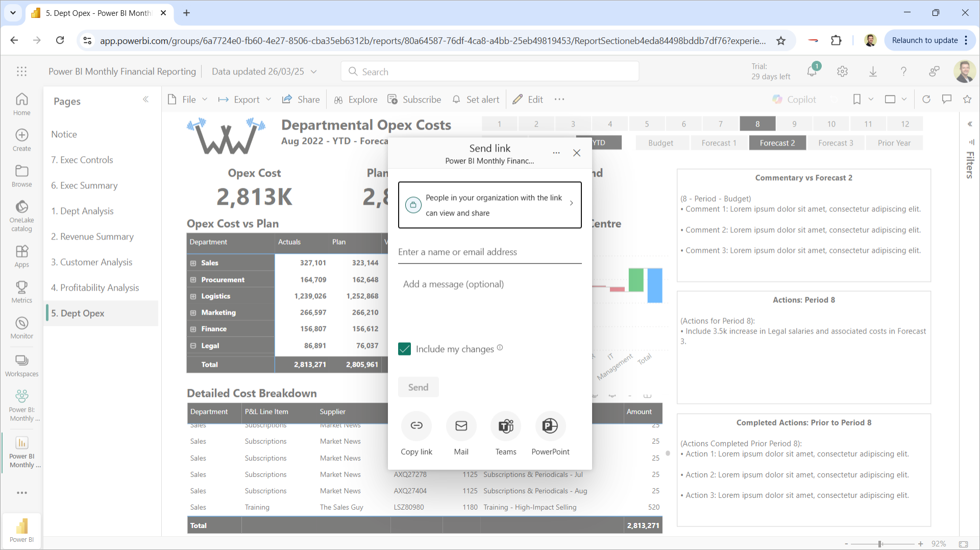The width and height of the screenshot is (980, 550).
Task: Select the Budget comparison
Action: [661, 143]
